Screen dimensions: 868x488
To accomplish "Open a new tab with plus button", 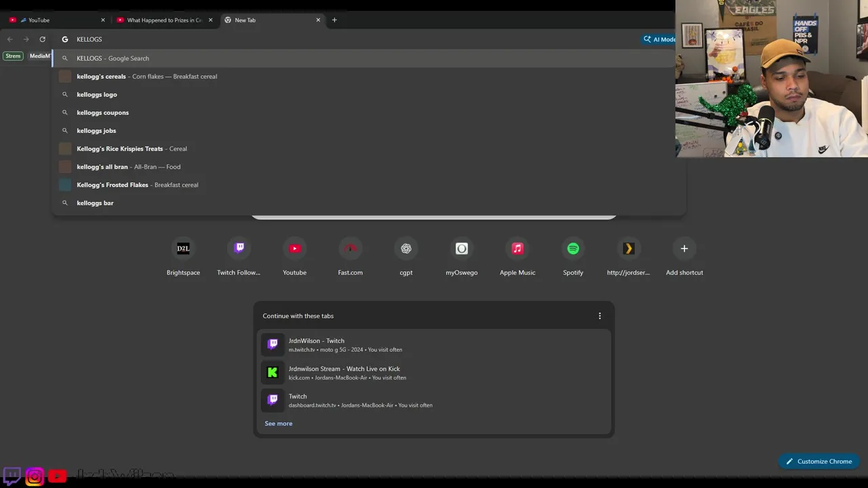I will [334, 20].
